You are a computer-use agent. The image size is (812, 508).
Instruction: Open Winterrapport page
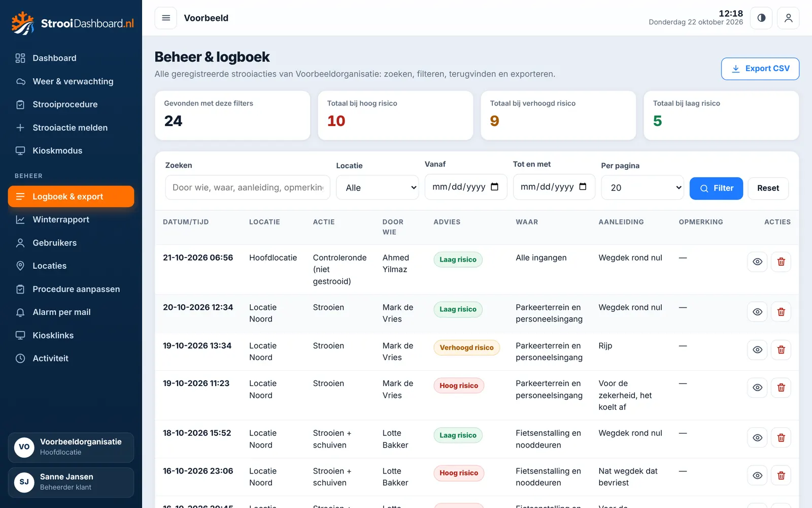tap(71, 219)
